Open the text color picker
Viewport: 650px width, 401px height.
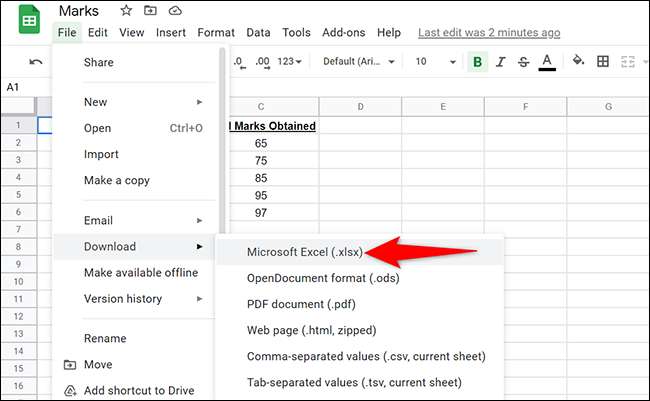click(547, 62)
